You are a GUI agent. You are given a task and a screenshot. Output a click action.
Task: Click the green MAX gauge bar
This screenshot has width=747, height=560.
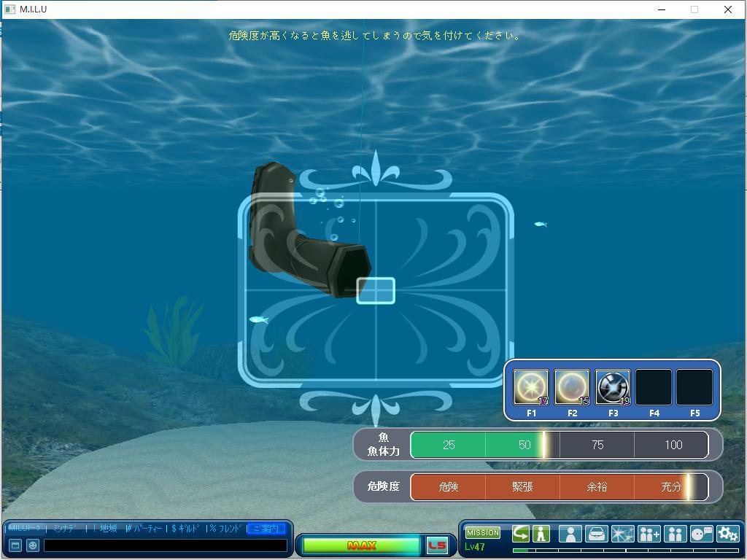click(361, 545)
